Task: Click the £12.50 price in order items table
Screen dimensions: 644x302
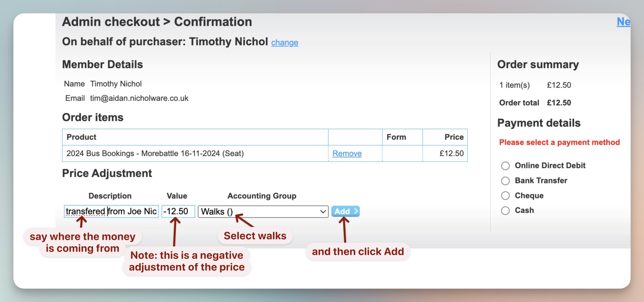Action: 451,153
